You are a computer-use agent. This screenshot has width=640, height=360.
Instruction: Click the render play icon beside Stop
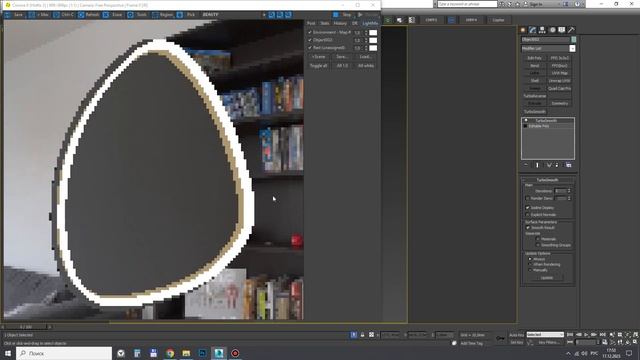(360, 15)
